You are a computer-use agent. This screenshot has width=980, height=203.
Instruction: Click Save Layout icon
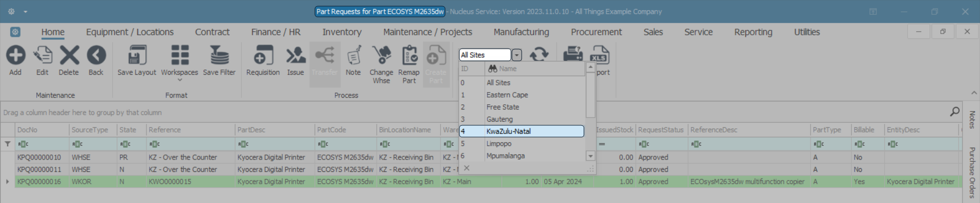point(137,55)
